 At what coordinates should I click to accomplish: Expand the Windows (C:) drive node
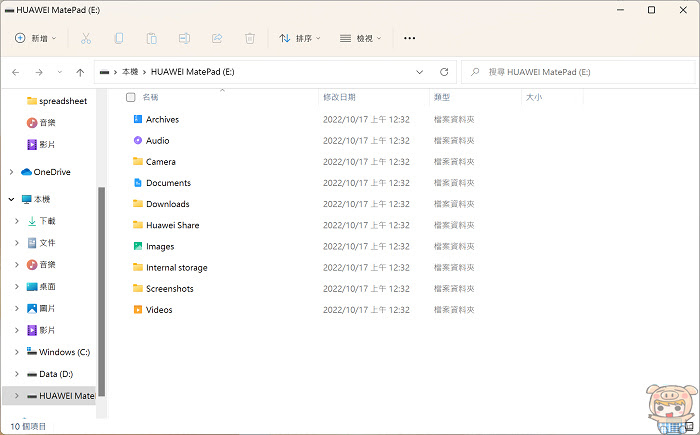tap(17, 352)
